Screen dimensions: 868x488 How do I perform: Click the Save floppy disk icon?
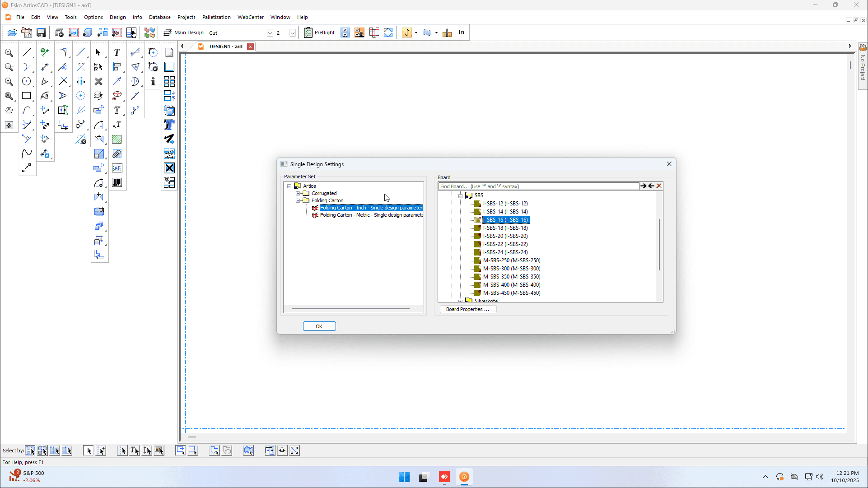point(41,33)
